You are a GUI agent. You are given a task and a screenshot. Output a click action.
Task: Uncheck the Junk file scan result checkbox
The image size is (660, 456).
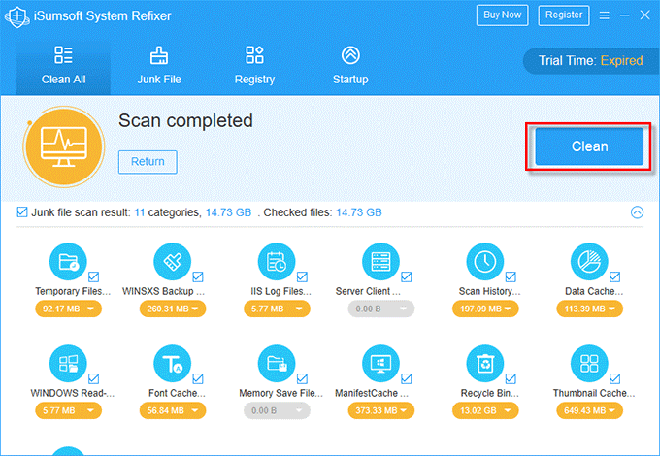coord(21,212)
